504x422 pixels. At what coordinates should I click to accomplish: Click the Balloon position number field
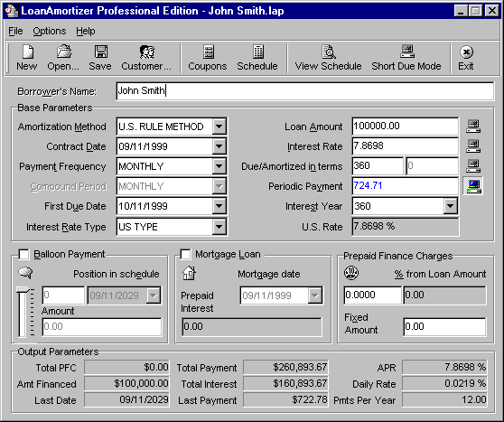(63, 295)
